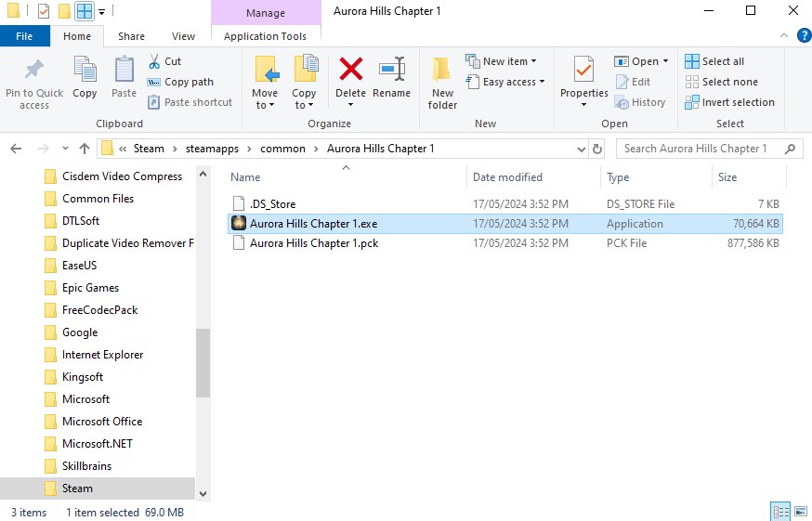Click Select all
The height and width of the screenshot is (521, 812).
(714, 61)
